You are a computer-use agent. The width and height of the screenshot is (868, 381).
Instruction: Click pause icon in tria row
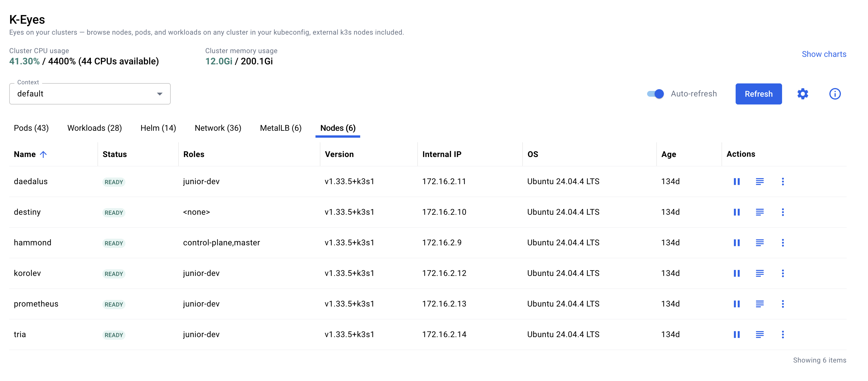pos(737,335)
